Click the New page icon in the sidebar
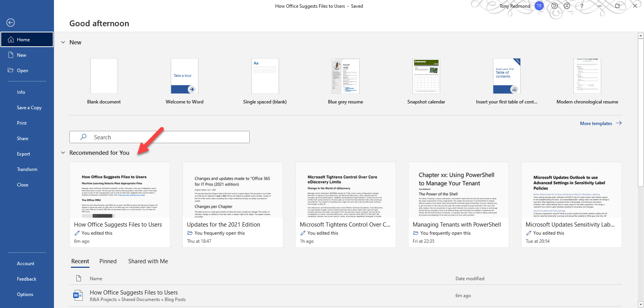The image size is (644, 308). [x=11, y=55]
